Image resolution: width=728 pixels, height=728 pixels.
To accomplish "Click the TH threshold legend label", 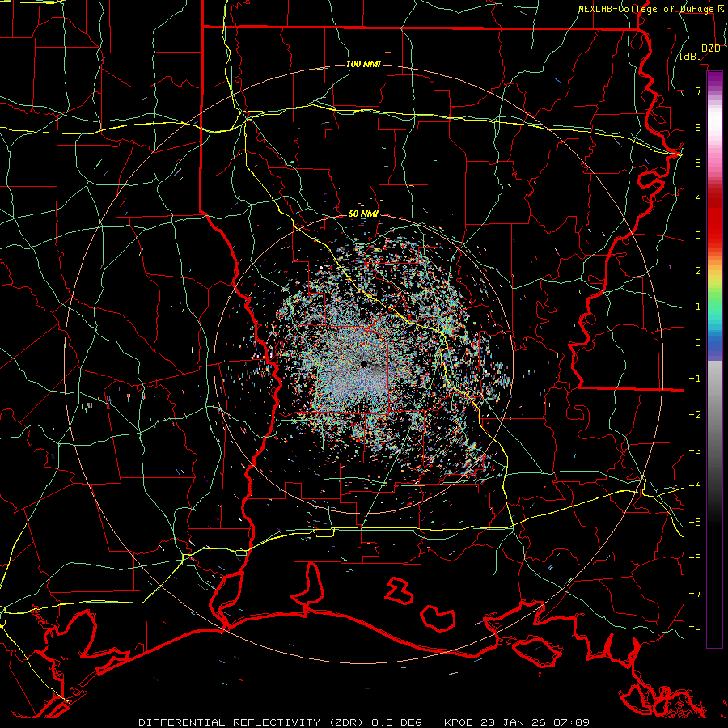I will coord(695,630).
